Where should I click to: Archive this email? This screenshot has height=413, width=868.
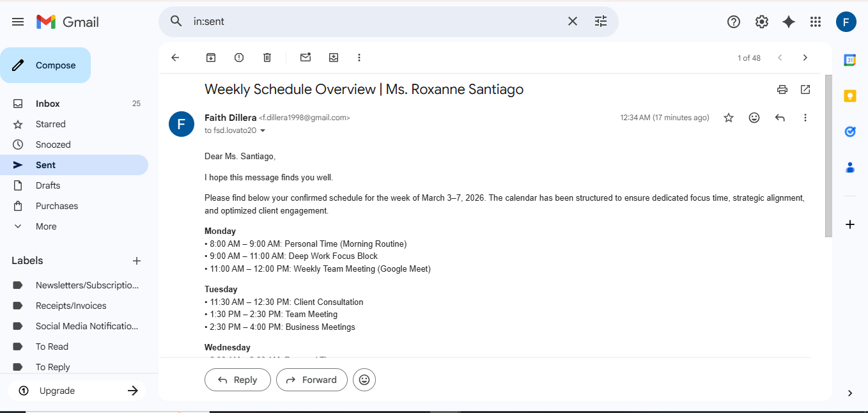point(211,58)
